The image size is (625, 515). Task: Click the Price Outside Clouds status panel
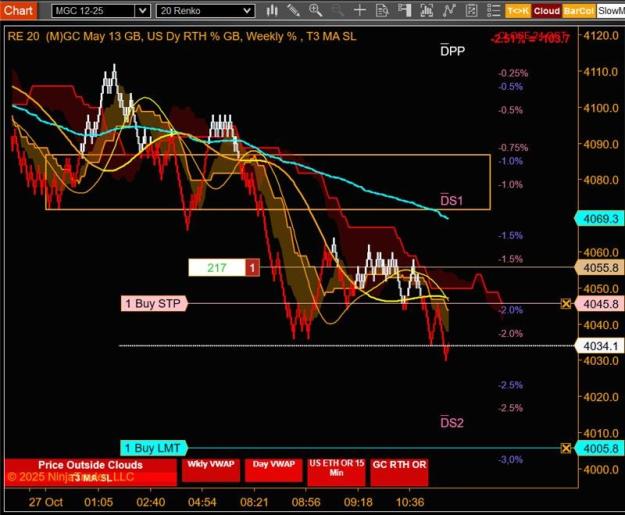(x=90, y=472)
